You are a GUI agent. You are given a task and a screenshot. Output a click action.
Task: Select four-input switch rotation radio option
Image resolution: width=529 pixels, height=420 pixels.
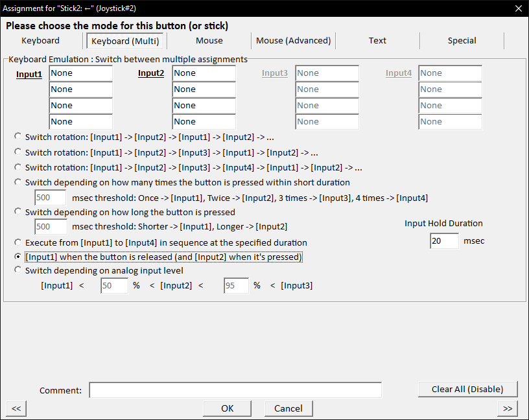18,167
